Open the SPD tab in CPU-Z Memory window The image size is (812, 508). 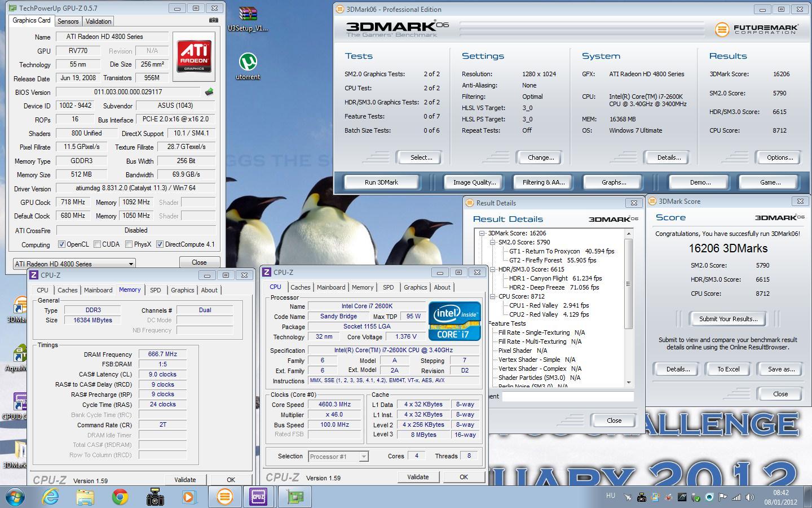coord(156,290)
